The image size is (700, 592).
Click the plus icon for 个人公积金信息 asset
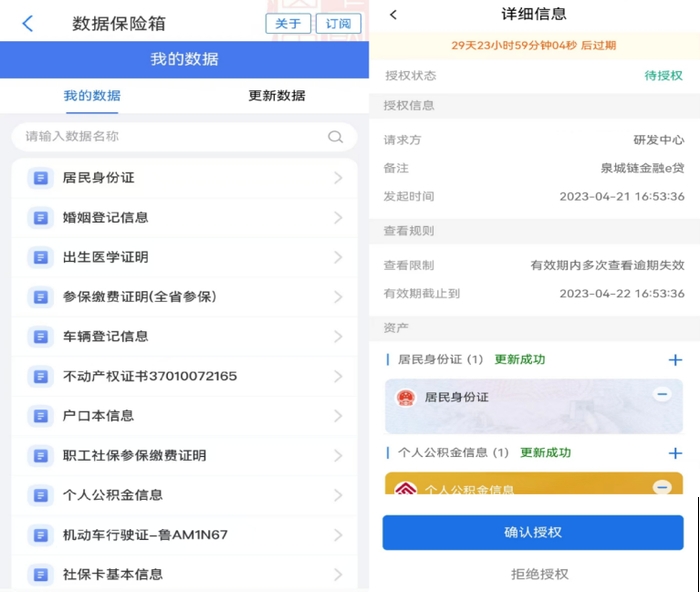675,453
